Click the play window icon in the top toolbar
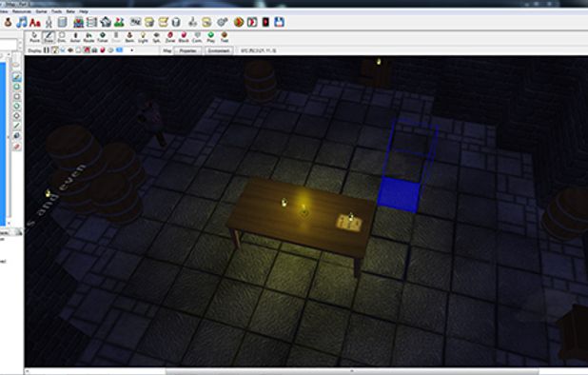Image resolution: width=588 pixels, height=375 pixels. [x=252, y=23]
